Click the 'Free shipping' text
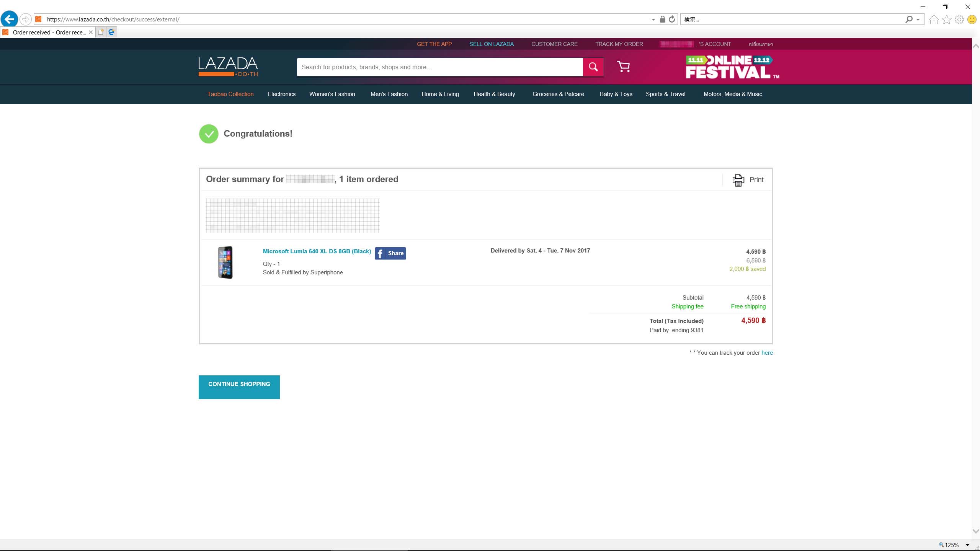Image resolution: width=980 pixels, height=551 pixels. coord(748,306)
